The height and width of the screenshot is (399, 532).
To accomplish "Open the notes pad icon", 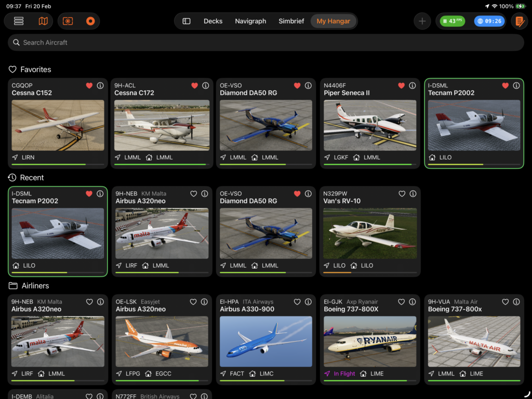I will pos(518,21).
